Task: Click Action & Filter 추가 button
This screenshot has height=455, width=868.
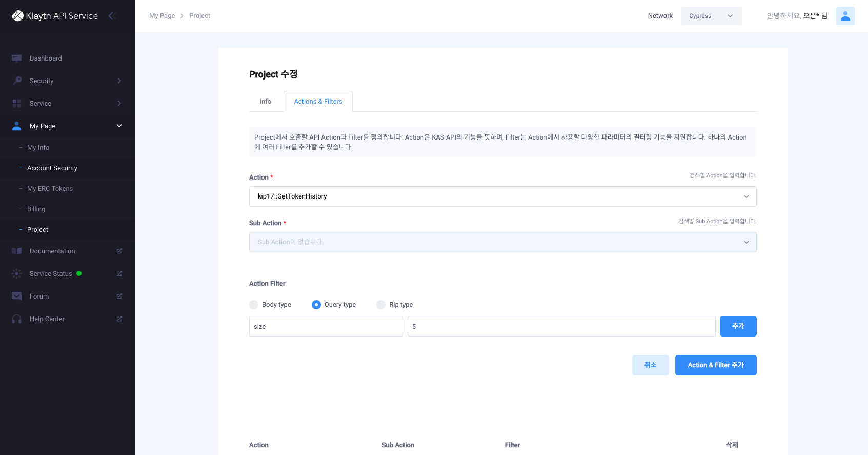Action: pyautogui.click(x=716, y=365)
